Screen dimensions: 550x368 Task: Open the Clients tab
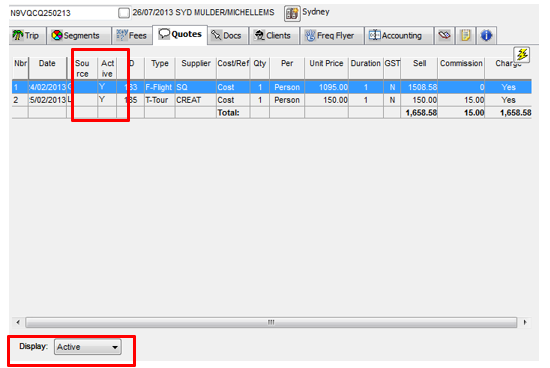pos(274,35)
